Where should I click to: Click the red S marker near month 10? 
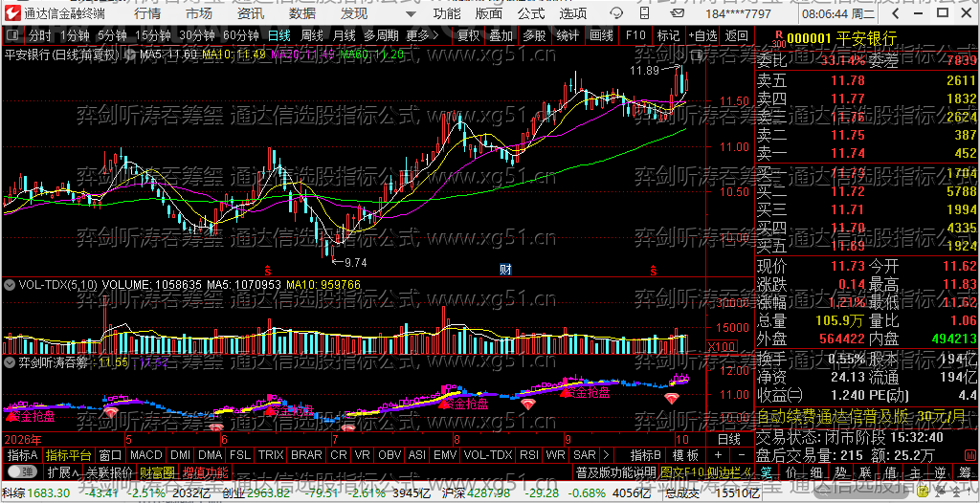(x=654, y=271)
